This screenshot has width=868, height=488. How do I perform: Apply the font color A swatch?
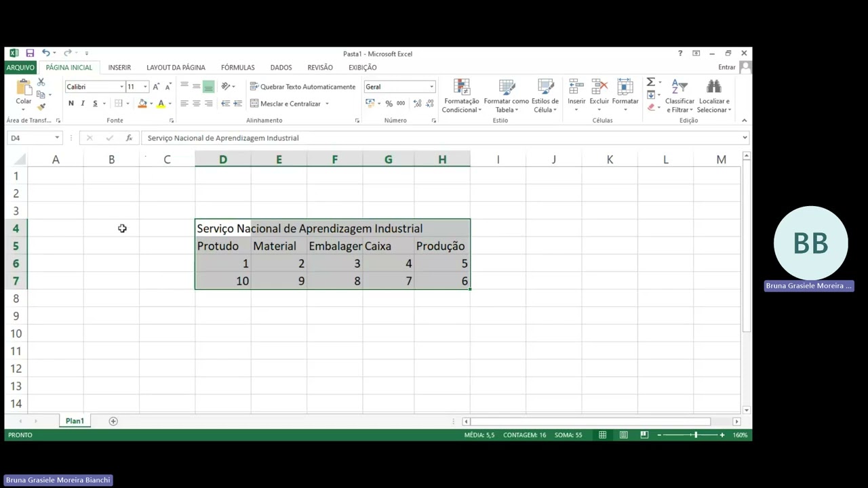(161, 104)
